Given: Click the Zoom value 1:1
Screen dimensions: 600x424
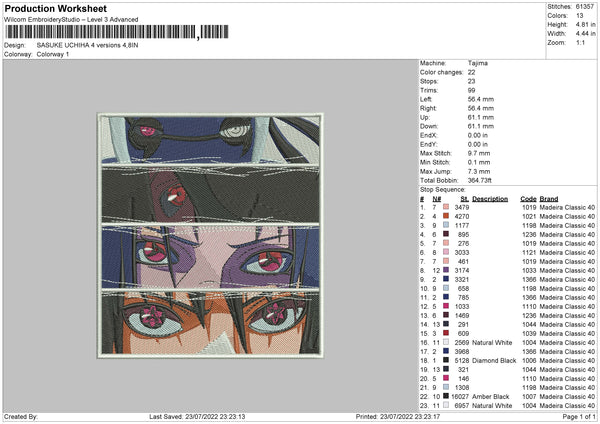Looking at the screenshot, I should pyautogui.click(x=580, y=42).
